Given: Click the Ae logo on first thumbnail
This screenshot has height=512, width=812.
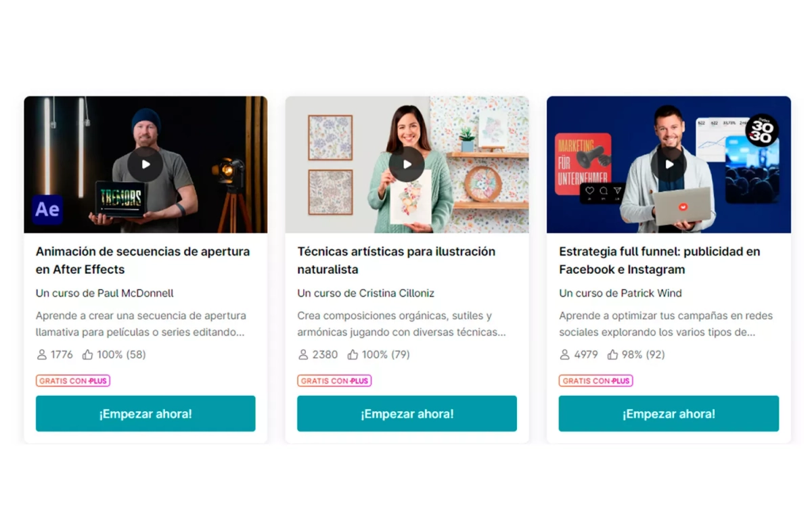Looking at the screenshot, I should point(47,210).
